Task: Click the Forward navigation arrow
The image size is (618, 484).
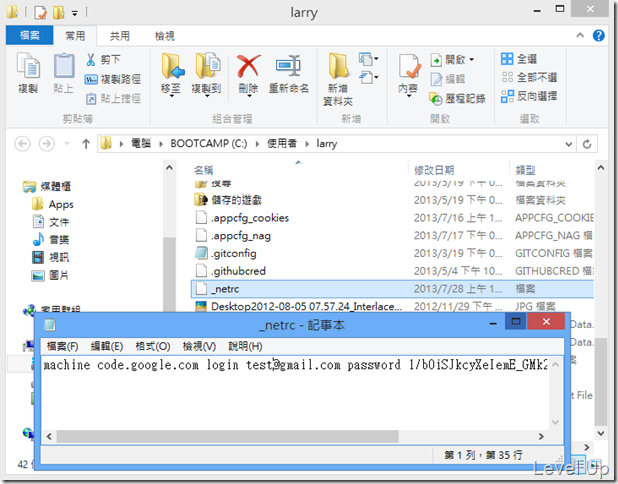Action: click(x=47, y=144)
